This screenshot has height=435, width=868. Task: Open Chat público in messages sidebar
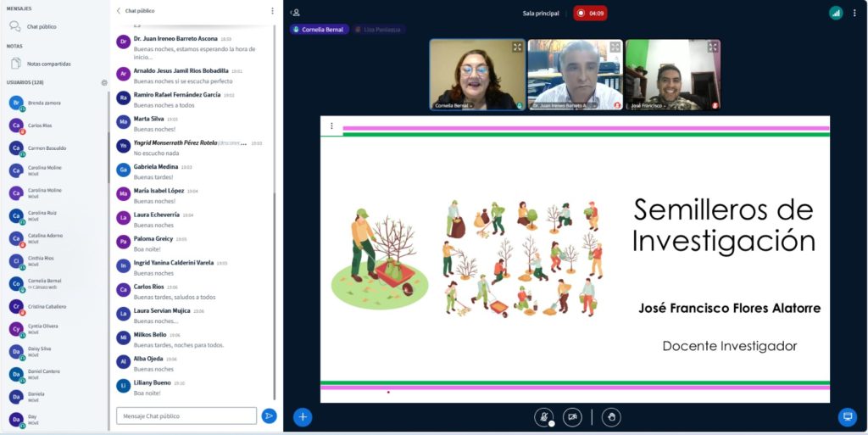click(x=41, y=26)
